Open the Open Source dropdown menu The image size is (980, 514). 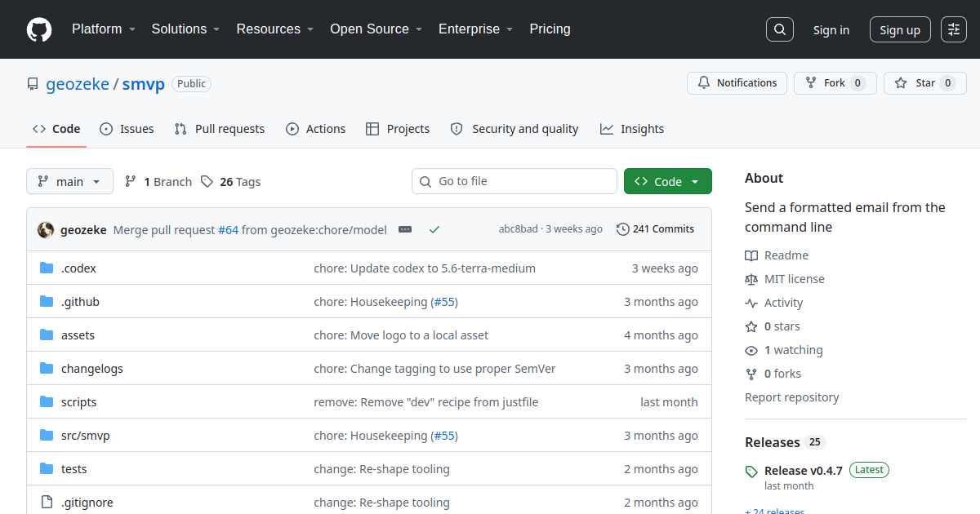coord(376,29)
